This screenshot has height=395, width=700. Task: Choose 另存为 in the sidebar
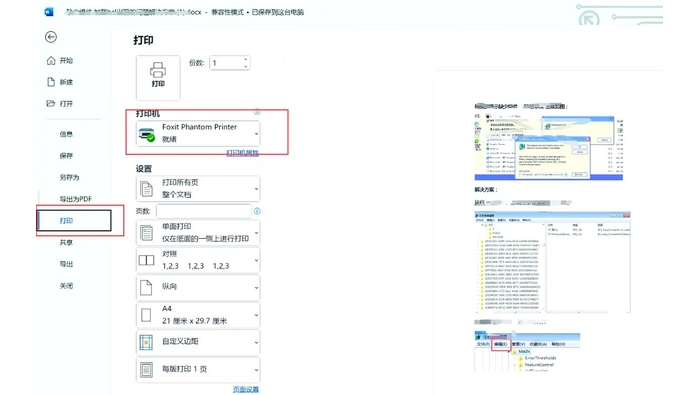(69, 177)
